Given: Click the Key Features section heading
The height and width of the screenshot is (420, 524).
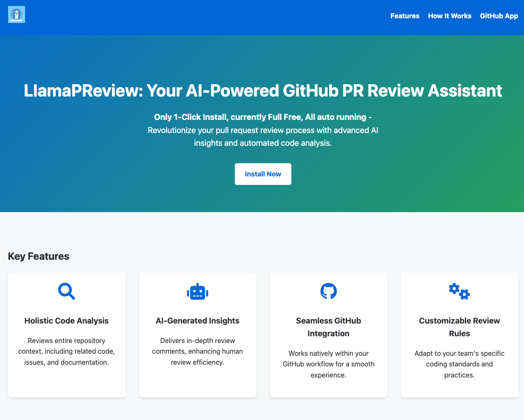Looking at the screenshot, I should [x=39, y=256].
